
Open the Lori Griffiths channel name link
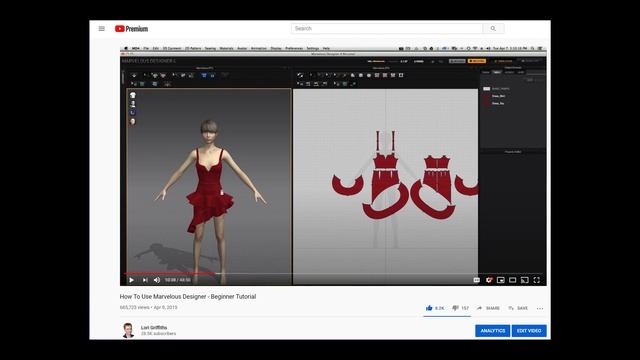click(154, 328)
